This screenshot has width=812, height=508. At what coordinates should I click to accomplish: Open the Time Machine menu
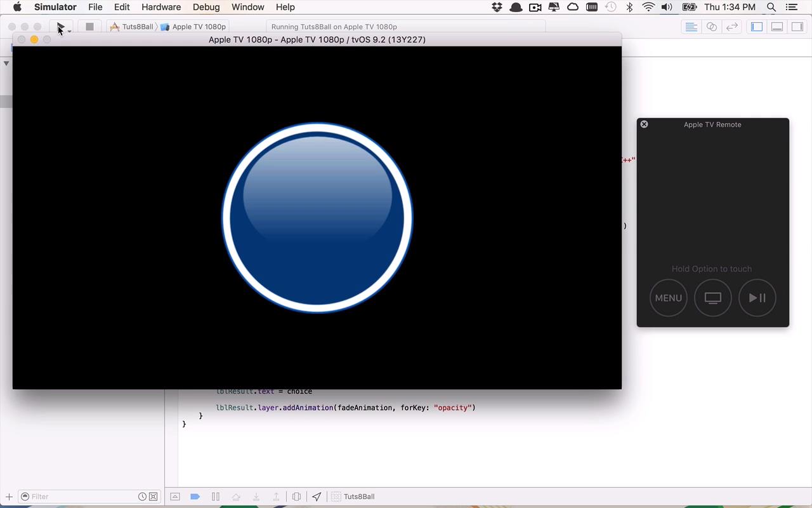(x=610, y=7)
